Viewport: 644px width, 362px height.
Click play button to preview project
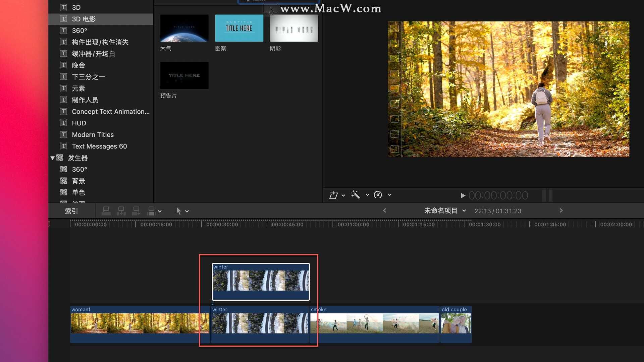(x=462, y=195)
